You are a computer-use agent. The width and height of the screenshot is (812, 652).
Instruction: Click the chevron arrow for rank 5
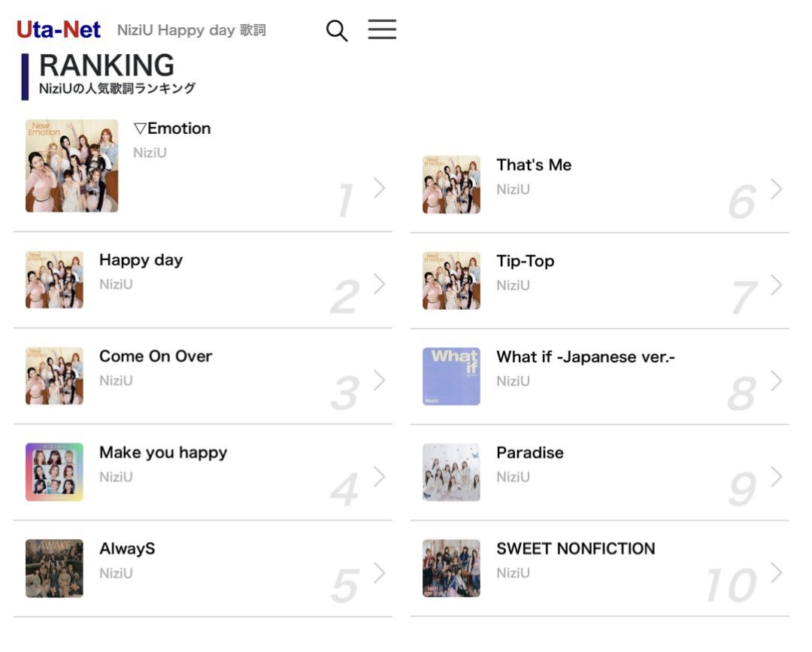[380, 573]
